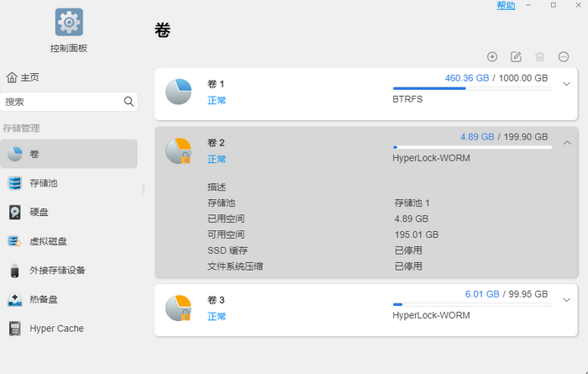
Task: Click the 卷 1 pie chart icon
Action: 178,92
